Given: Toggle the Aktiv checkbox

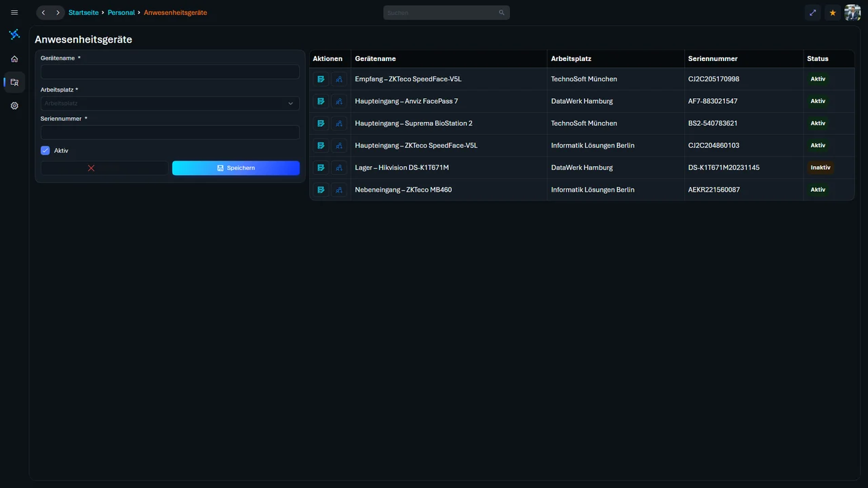Looking at the screenshot, I should click(x=45, y=150).
